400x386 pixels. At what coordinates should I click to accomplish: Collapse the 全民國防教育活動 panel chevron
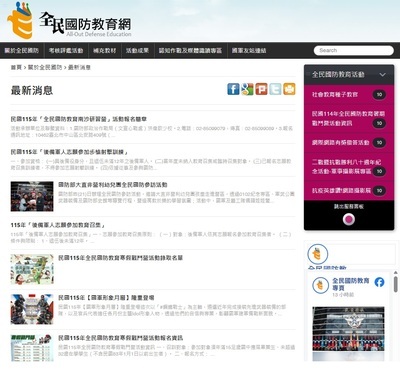[382, 74]
